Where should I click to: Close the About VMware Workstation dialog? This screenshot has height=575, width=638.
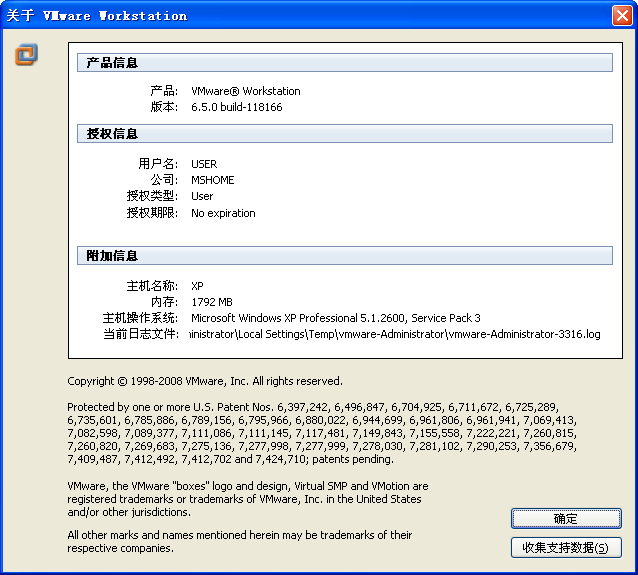[622, 16]
